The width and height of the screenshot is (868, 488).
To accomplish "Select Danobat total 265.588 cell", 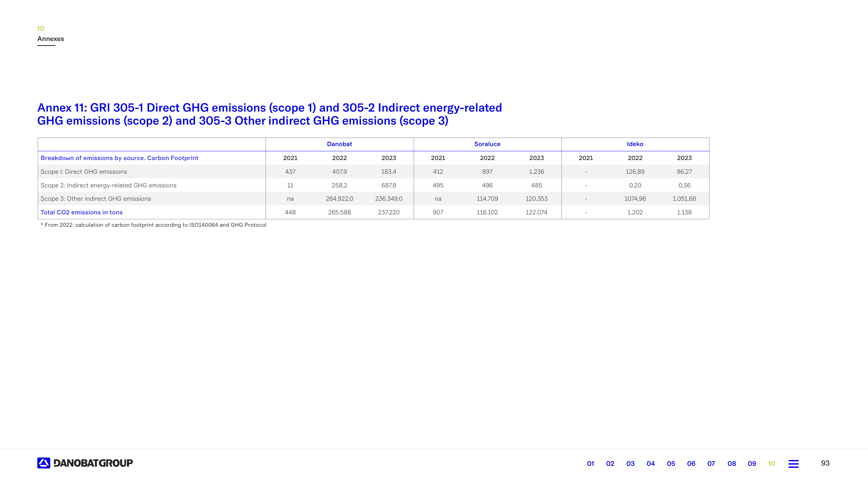I will click(x=339, y=212).
